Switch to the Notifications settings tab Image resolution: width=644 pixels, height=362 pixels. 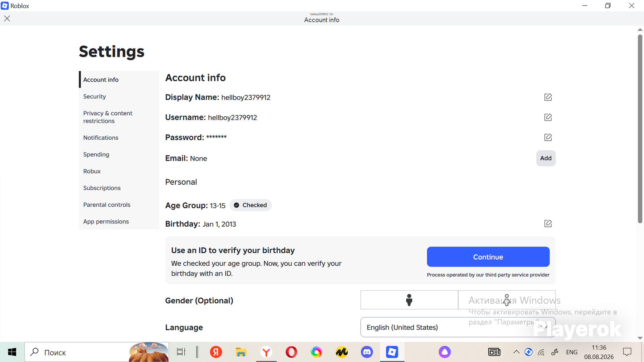(119, 138)
